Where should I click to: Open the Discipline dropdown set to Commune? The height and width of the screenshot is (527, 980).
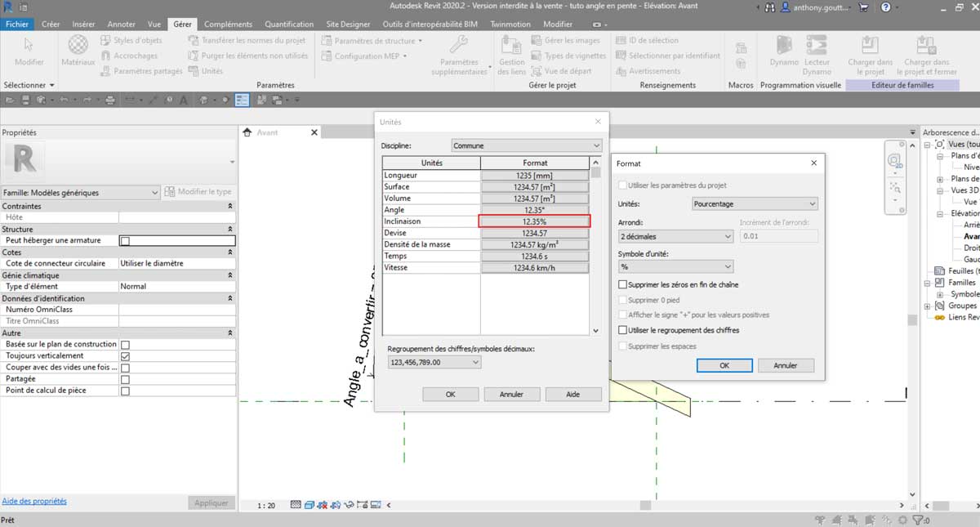click(x=526, y=145)
